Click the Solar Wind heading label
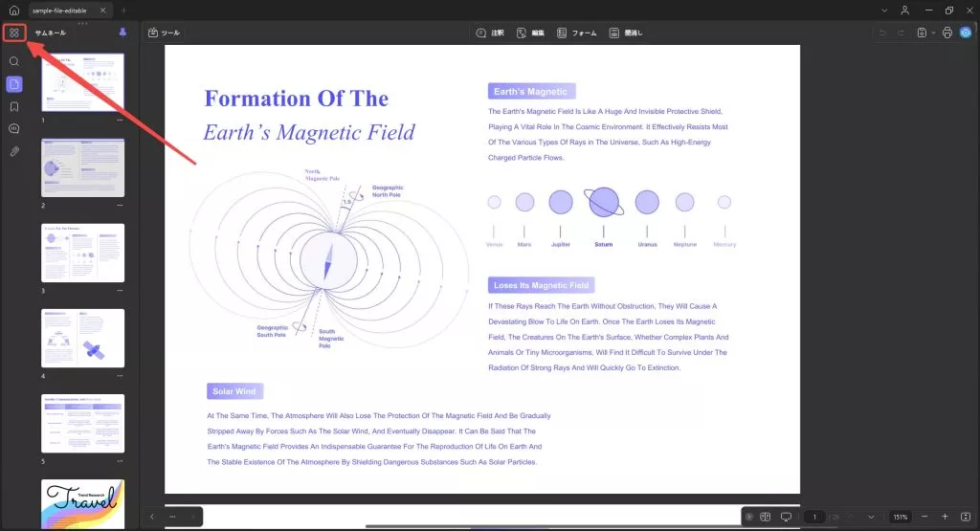The image size is (980, 531). (x=234, y=391)
